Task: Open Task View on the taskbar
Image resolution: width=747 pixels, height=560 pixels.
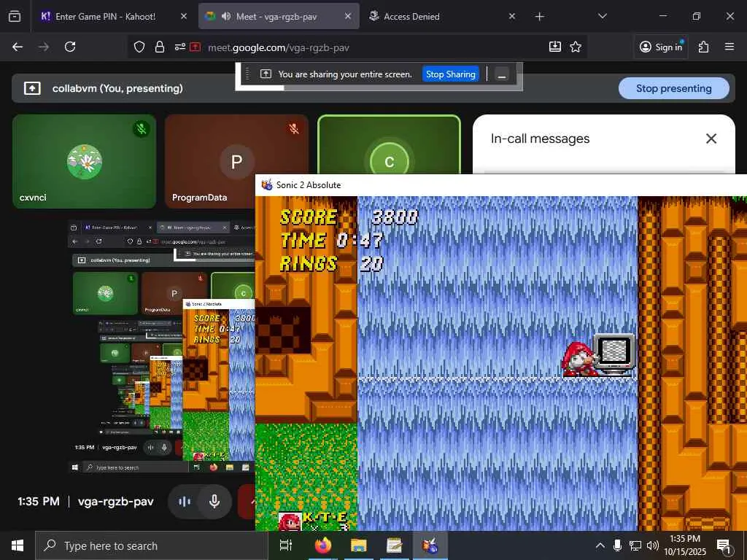Action: 286,545
